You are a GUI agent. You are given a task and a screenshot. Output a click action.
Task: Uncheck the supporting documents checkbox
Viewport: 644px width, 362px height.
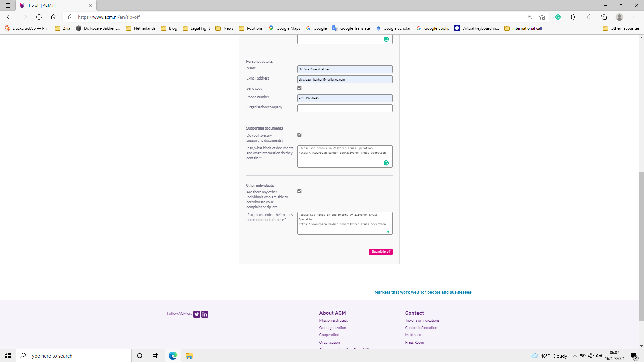tap(299, 134)
